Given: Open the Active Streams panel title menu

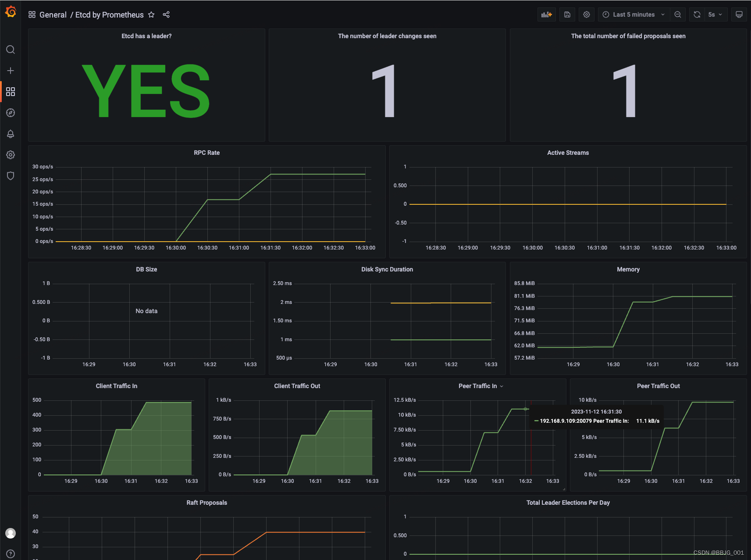Looking at the screenshot, I should [x=568, y=153].
